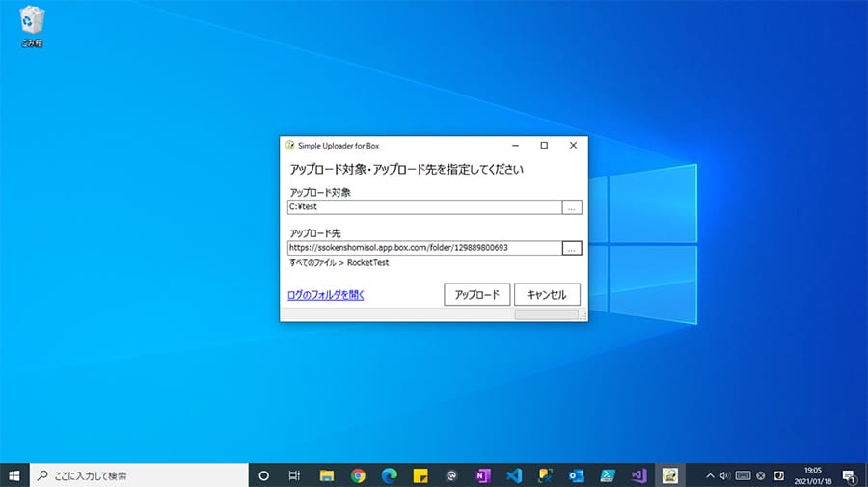Click the Task View icon
Screen dimensions: 868x487
click(295, 475)
